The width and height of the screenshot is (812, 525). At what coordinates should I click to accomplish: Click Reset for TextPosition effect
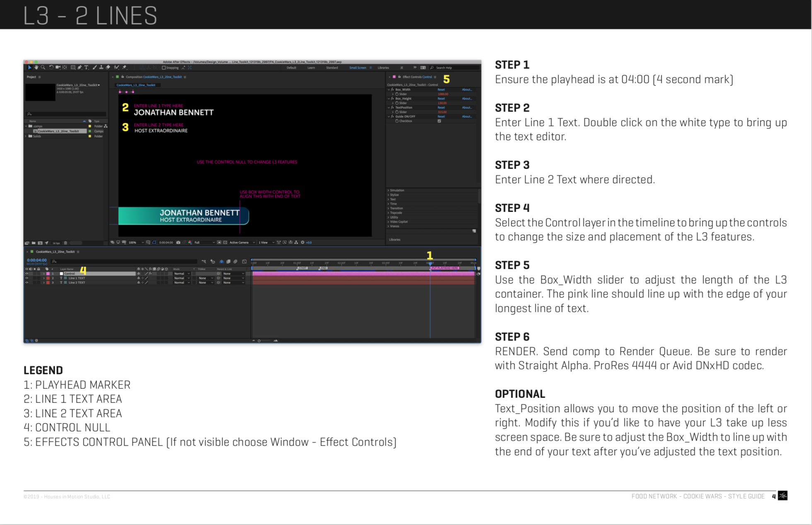click(x=441, y=108)
